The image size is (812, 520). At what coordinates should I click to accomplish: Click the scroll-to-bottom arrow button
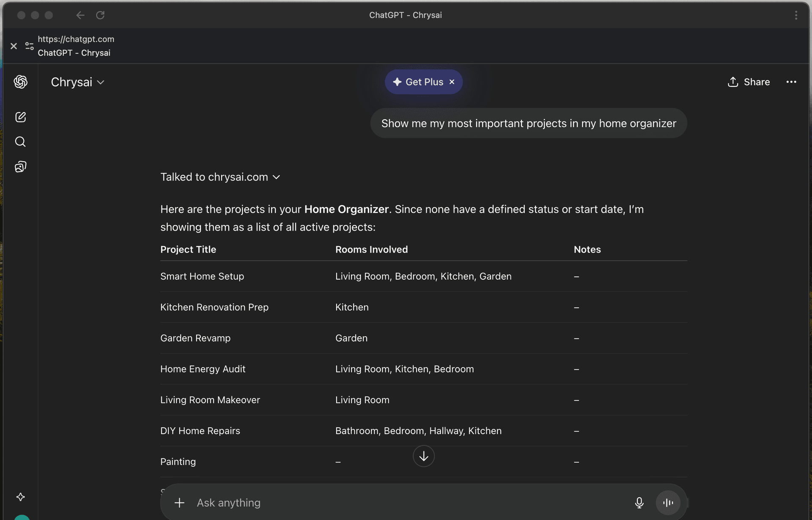coord(423,456)
